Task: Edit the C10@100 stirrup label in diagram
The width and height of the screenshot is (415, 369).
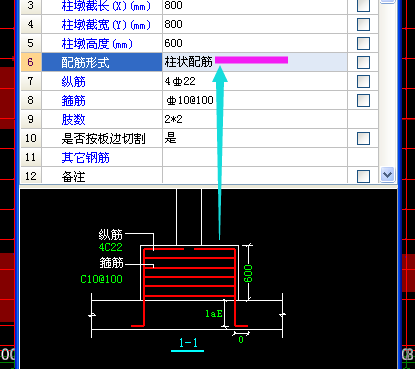Action: pos(101,279)
